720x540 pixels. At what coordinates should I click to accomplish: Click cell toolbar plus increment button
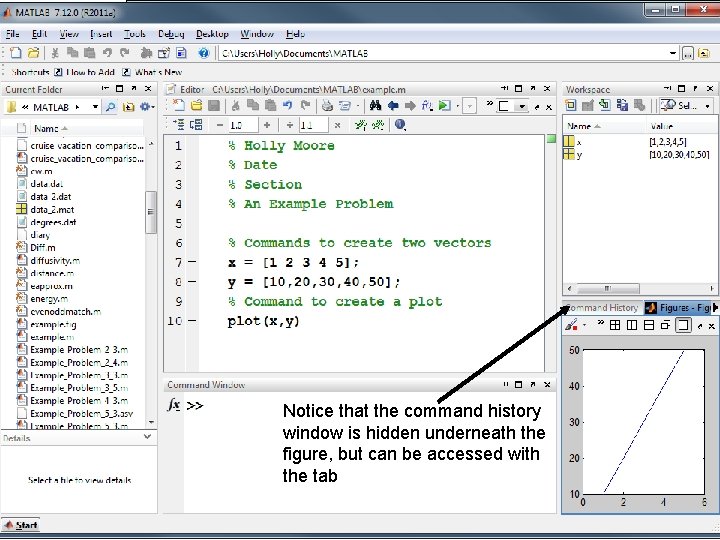click(267, 125)
